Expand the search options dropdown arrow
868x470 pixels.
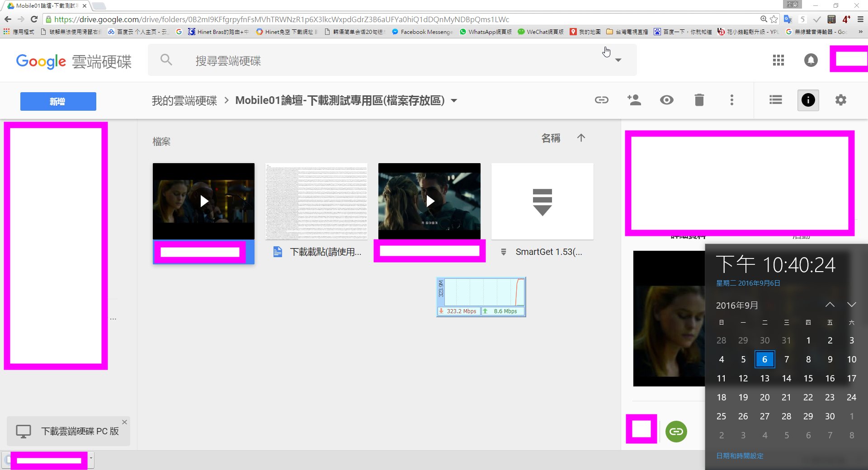click(x=618, y=60)
